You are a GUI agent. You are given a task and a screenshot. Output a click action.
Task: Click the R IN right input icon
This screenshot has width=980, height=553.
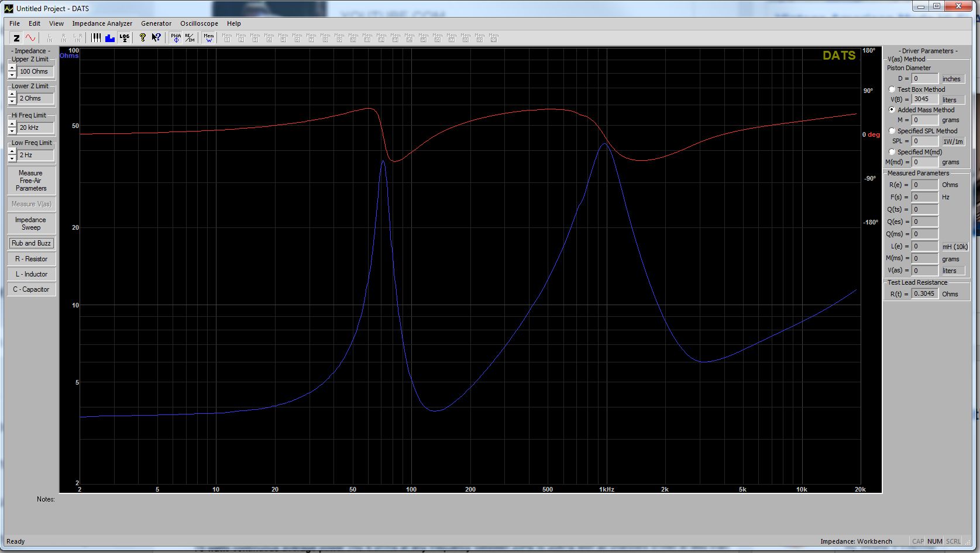tap(64, 38)
